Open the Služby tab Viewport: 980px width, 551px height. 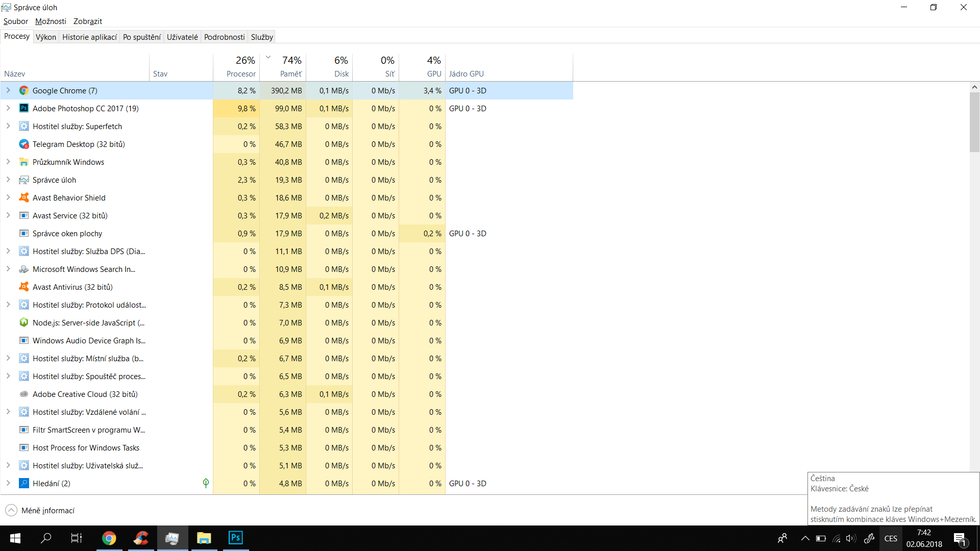click(x=262, y=37)
